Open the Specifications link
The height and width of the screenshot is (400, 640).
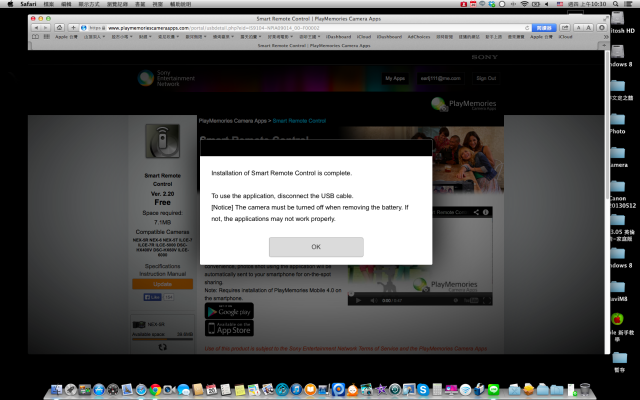point(162,266)
